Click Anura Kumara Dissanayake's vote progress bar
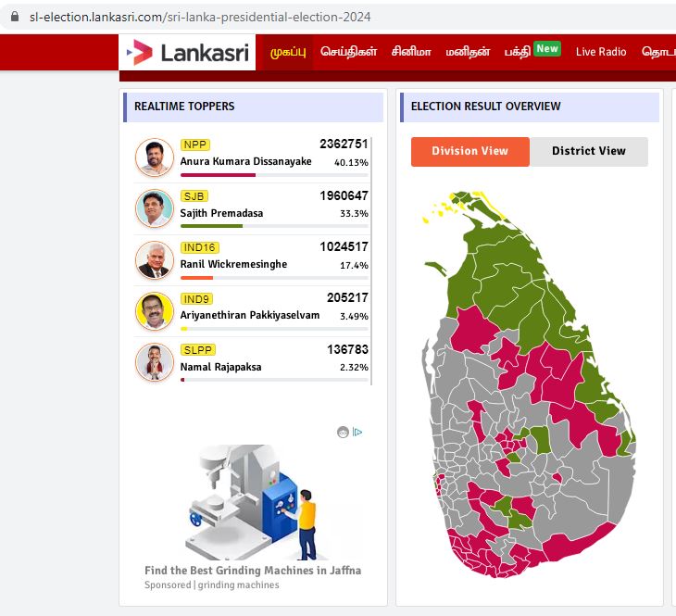676x616 pixels. coord(274,175)
